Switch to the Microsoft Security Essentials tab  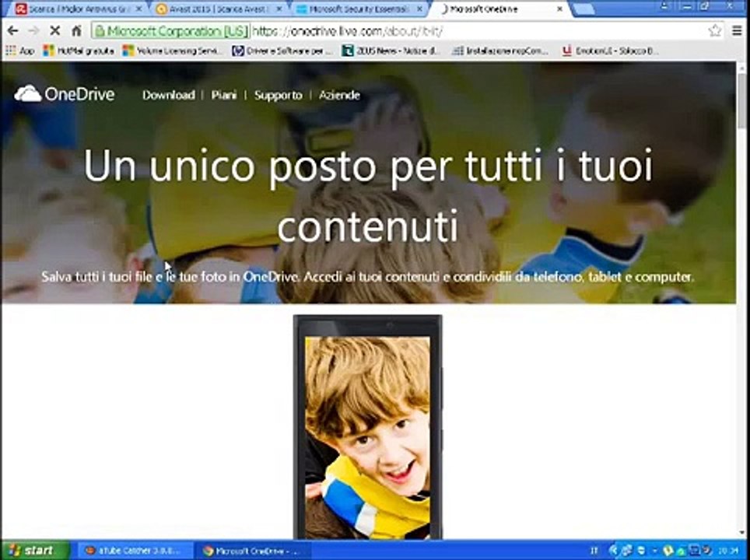pos(358,9)
